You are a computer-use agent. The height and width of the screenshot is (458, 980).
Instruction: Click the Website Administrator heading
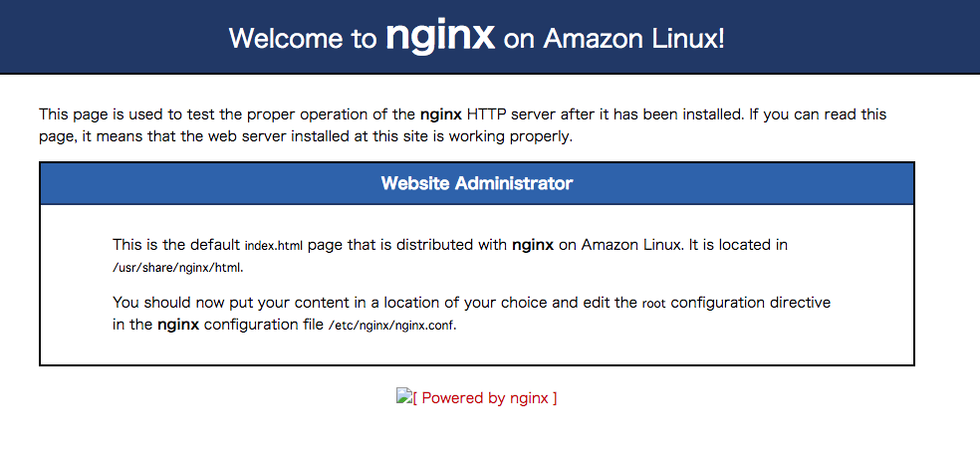pos(476,184)
